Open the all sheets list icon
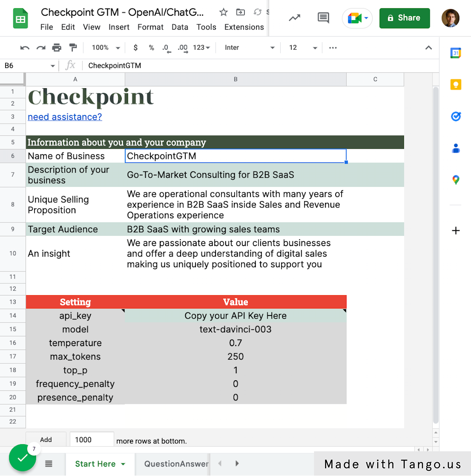This screenshot has height=476, width=471. [x=49, y=464]
